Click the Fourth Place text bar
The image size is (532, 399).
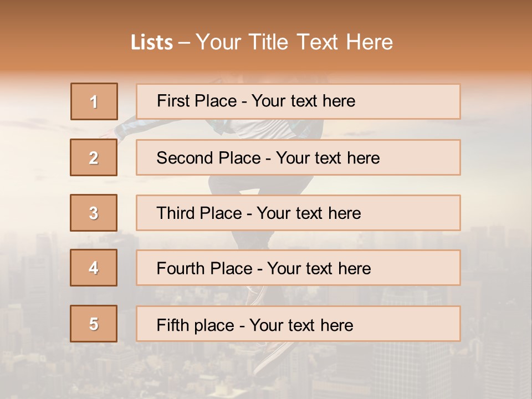click(298, 268)
